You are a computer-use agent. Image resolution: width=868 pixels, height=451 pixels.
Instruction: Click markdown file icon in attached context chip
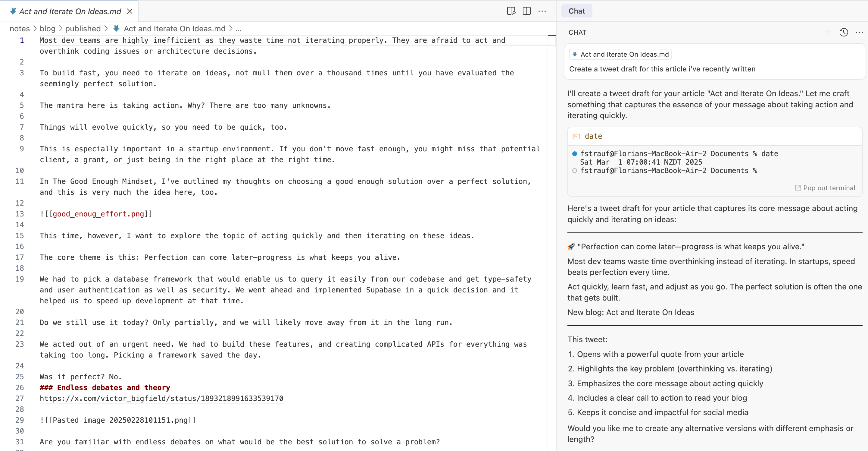[x=575, y=54]
